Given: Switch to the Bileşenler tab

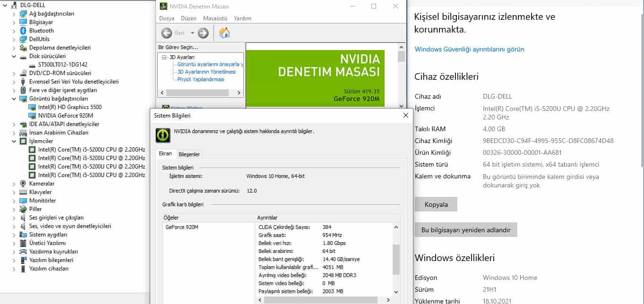Looking at the screenshot, I should point(189,154).
